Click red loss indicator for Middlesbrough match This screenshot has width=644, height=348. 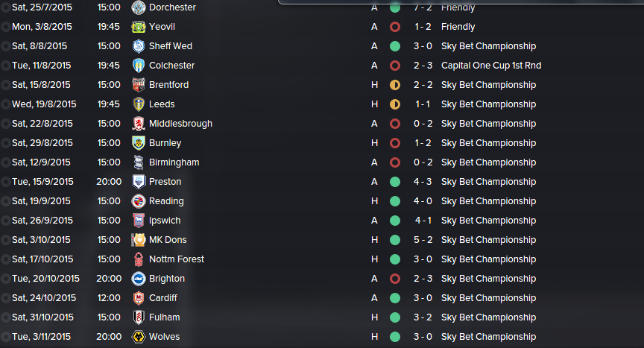click(395, 124)
